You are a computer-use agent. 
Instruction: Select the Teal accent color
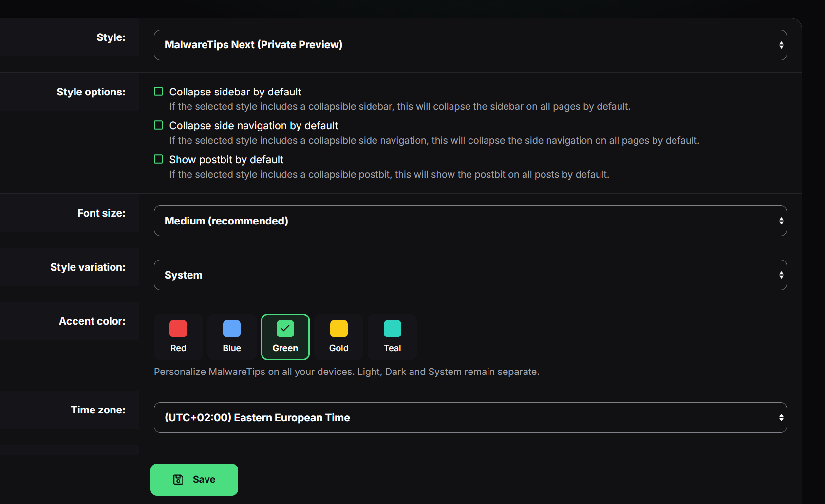pyautogui.click(x=393, y=337)
